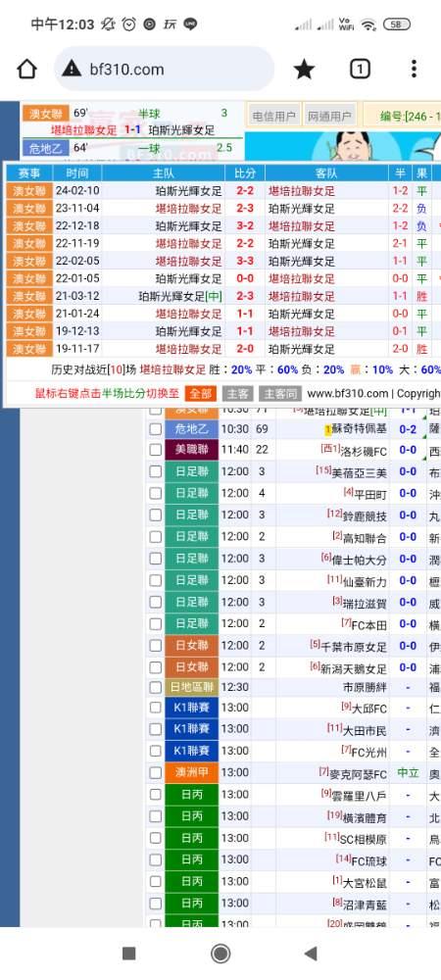Click the 危地乙 league badge at 64'
Viewport: 441px width, 980px height.
point(46,148)
